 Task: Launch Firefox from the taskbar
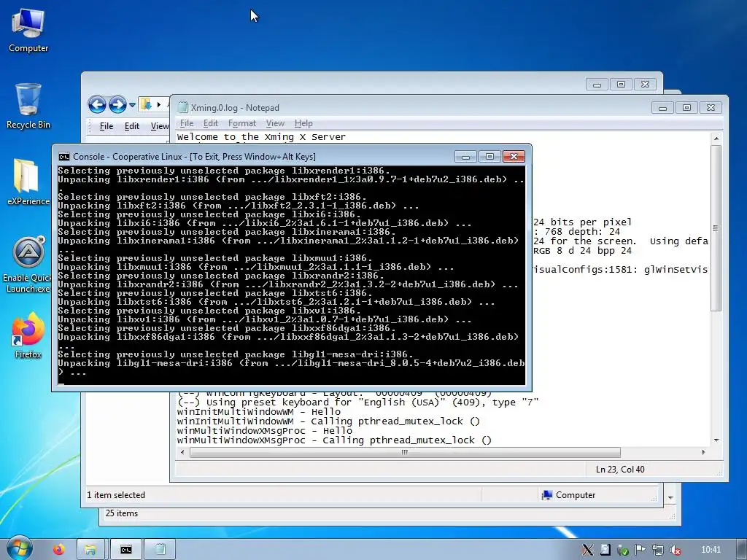coord(58,550)
